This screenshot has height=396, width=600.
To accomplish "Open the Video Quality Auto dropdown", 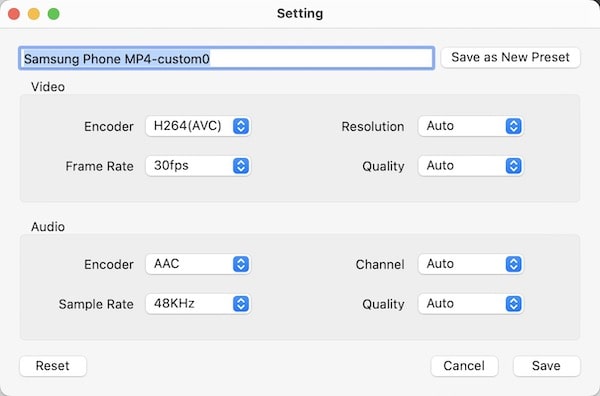I will pos(471,166).
